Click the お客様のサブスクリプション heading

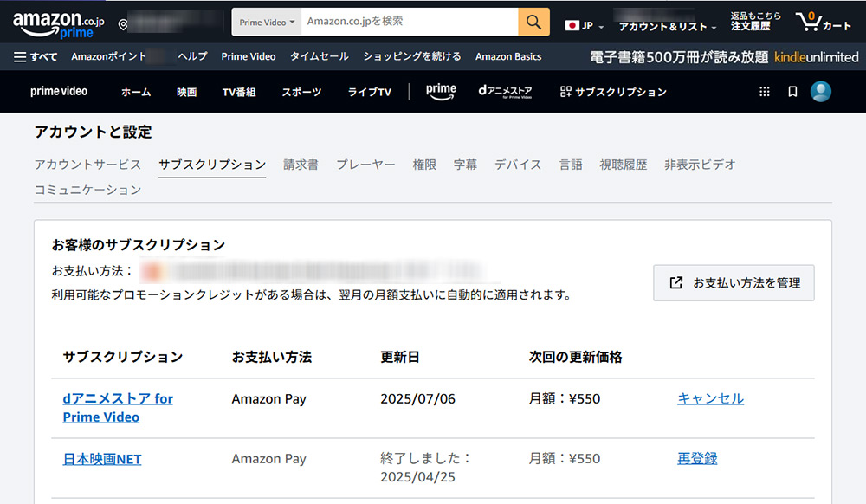pos(138,244)
